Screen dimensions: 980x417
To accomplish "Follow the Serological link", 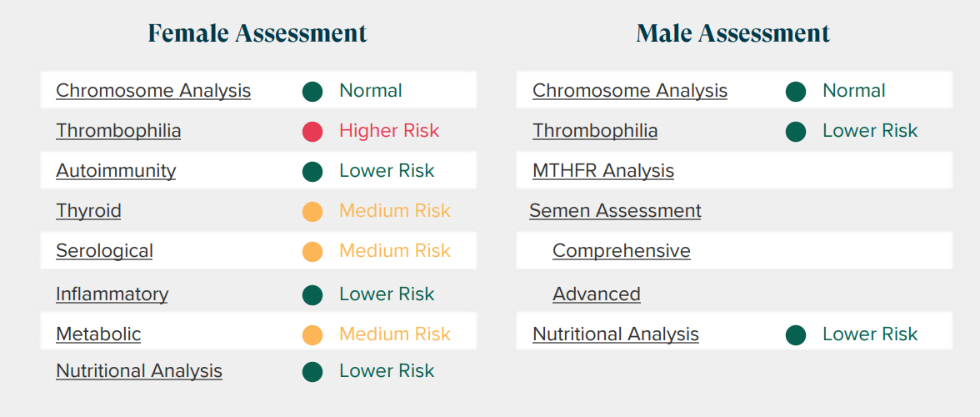I will point(104,251).
